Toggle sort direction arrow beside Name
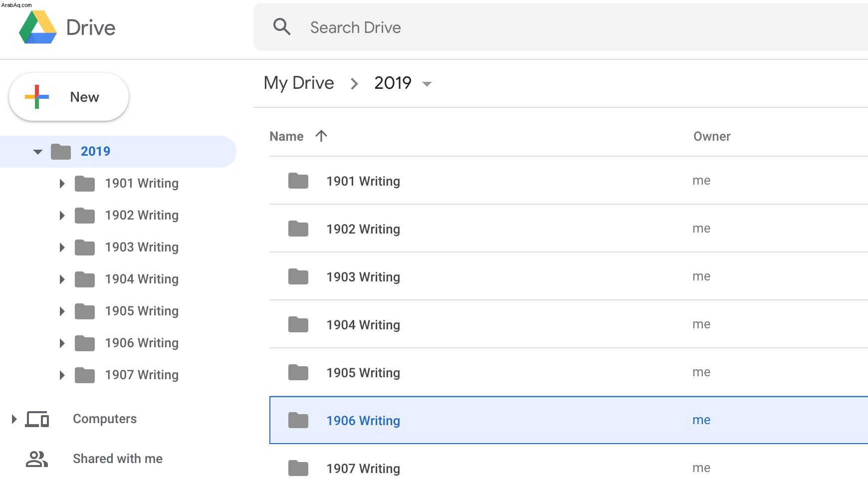 (321, 136)
